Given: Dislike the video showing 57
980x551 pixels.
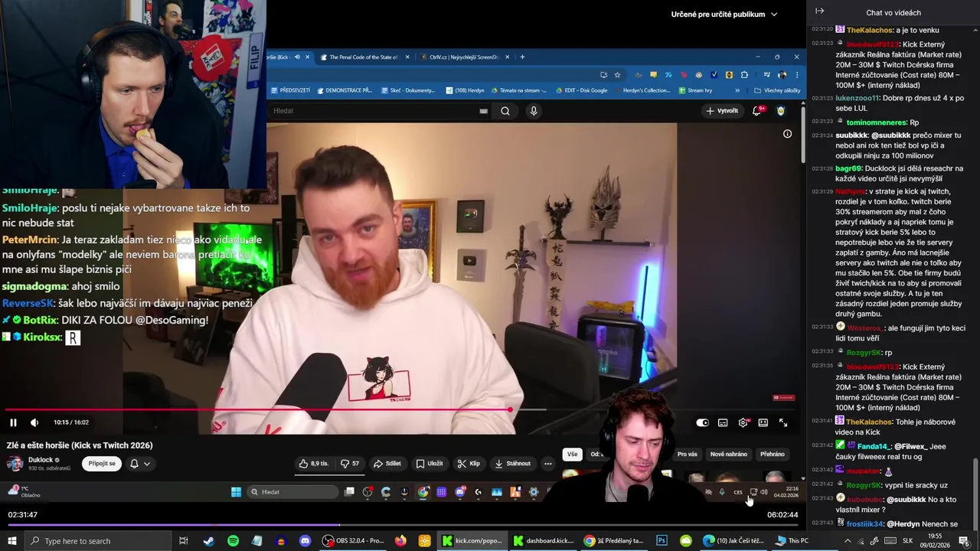Looking at the screenshot, I should (350, 463).
